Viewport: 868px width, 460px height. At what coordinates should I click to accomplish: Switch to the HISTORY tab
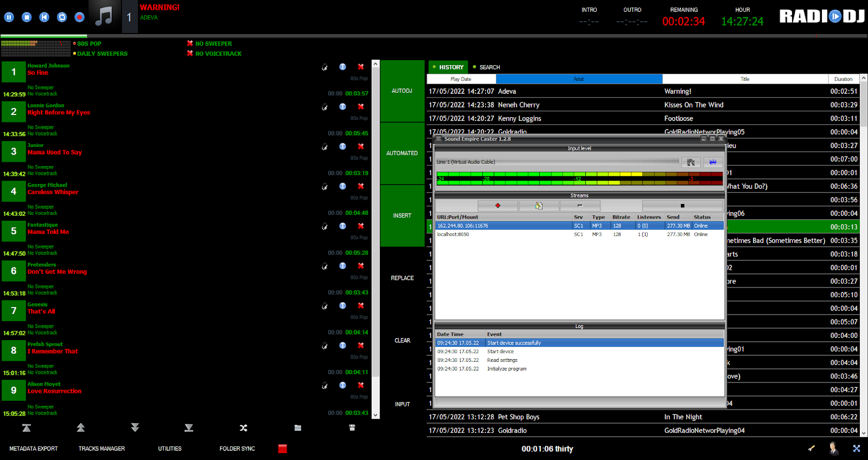click(448, 67)
